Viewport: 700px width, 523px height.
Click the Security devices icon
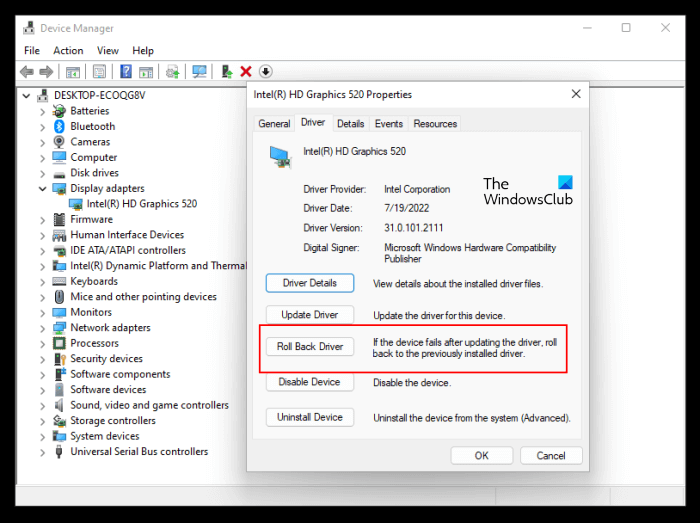pyautogui.click(x=60, y=359)
